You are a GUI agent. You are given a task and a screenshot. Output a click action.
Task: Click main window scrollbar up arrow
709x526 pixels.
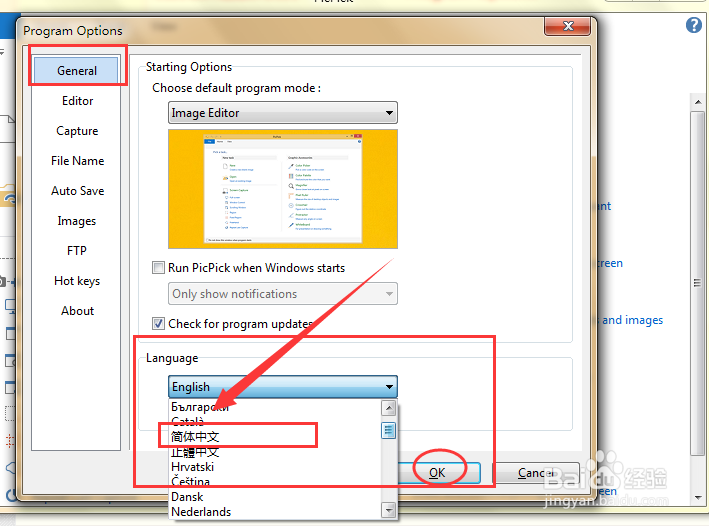click(x=698, y=102)
